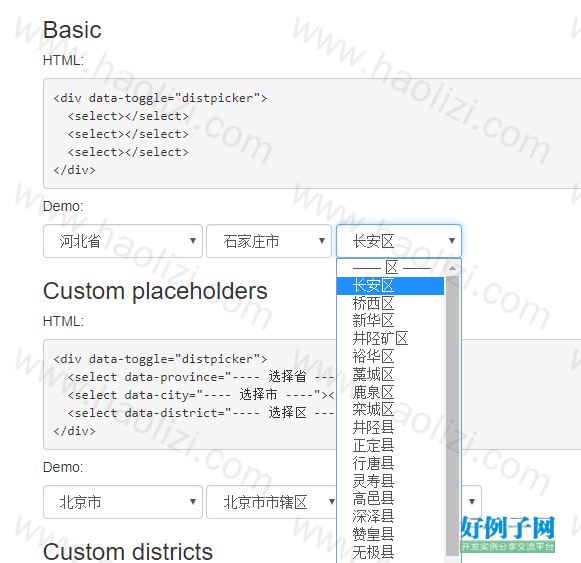This screenshot has width=581, height=563.
Task: Choose 高邑县 from the list
Action: 391,499
